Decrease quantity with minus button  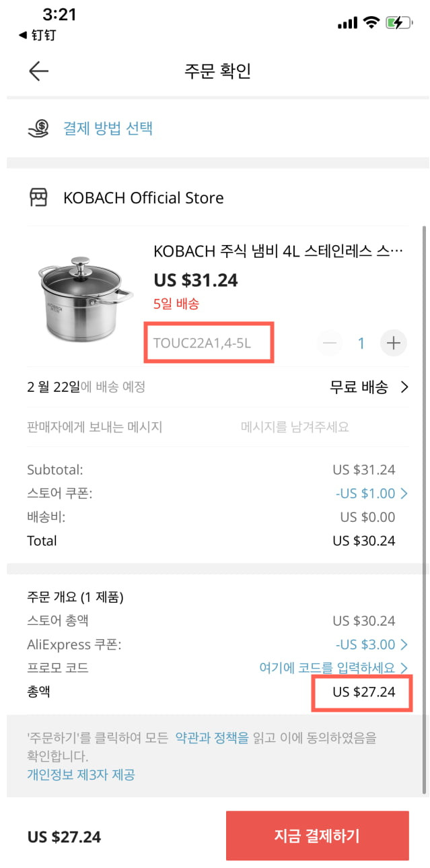click(x=330, y=343)
